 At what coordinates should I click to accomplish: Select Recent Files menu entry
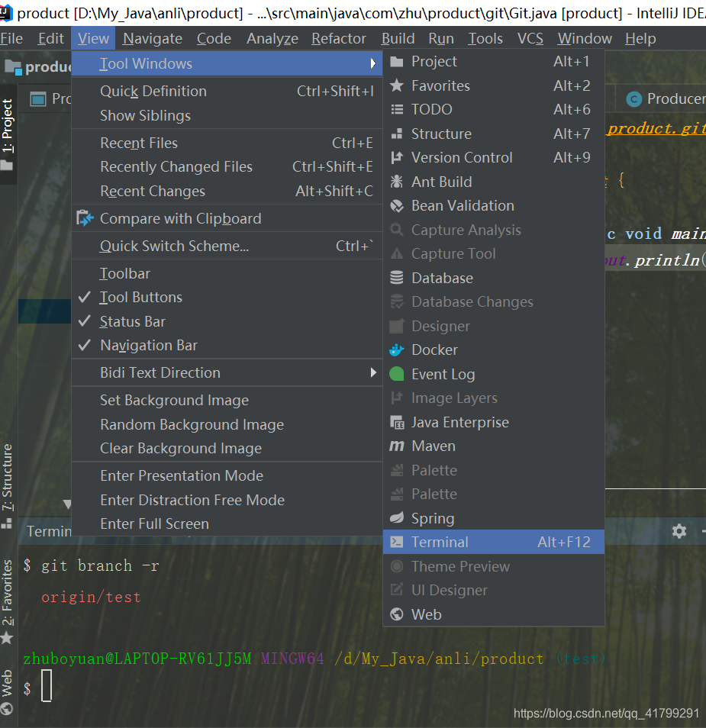coord(227,143)
